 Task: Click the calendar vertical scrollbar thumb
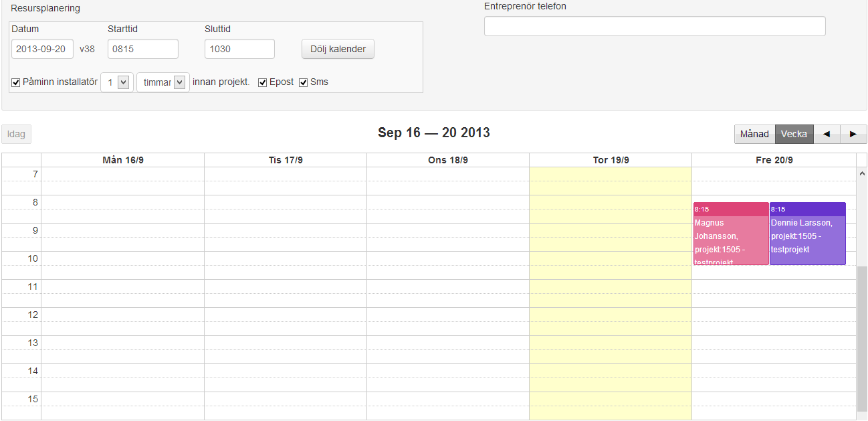[x=862, y=338]
